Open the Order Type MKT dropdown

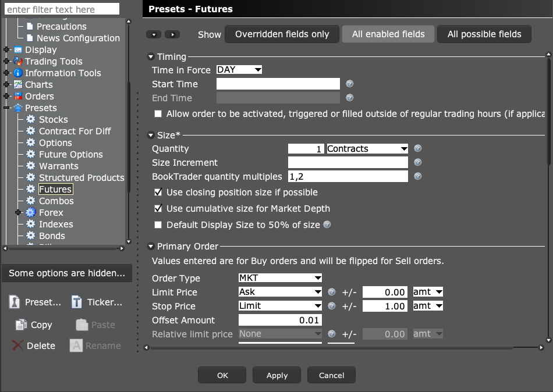coord(280,278)
